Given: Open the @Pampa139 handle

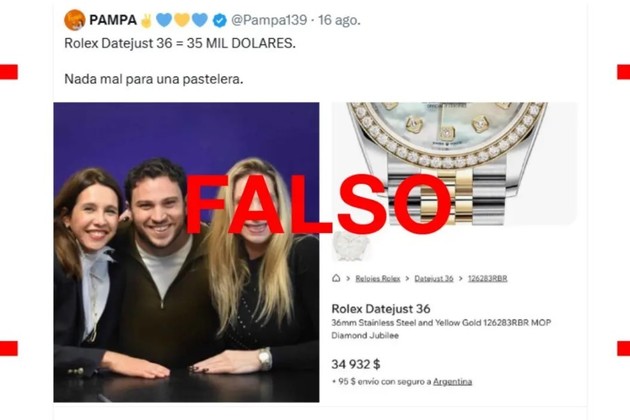Looking at the screenshot, I should click(269, 20).
